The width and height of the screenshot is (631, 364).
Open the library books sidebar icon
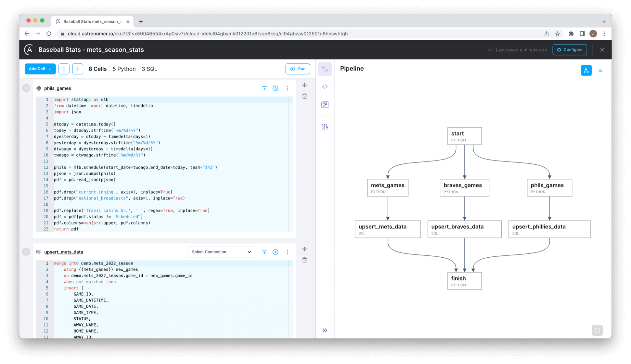click(x=325, y=127)
